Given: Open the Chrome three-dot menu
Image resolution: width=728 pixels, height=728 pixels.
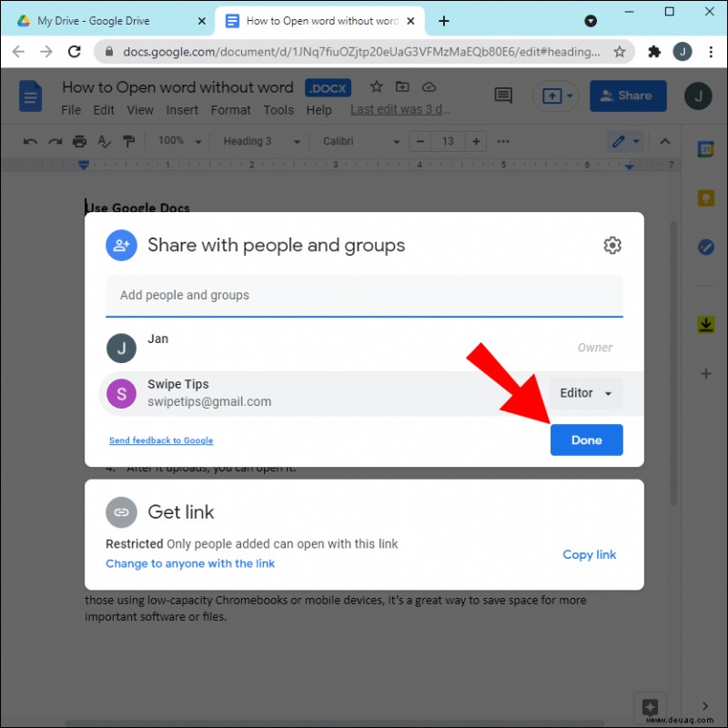Looking at the screenshot, I should click(711, 52).
